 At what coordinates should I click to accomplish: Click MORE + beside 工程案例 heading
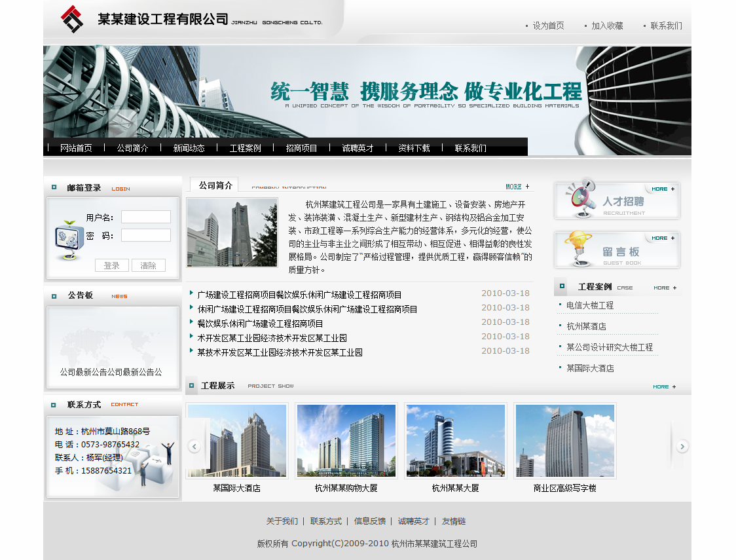click(665, 288)
